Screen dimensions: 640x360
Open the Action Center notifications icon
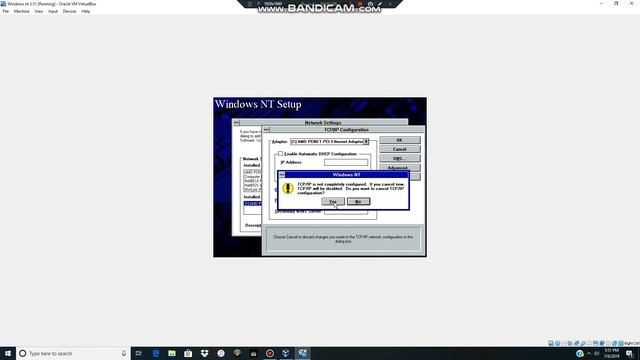pos(629,353)
